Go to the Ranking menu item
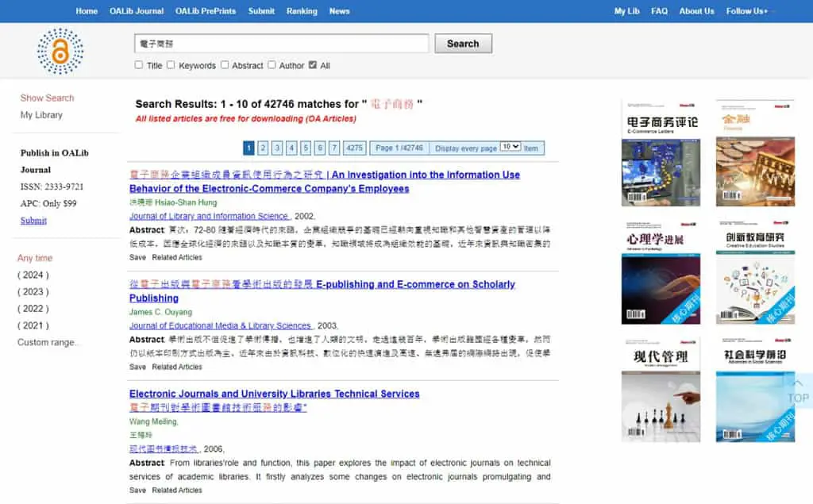Image resolution: width=813 pixels, height=504 pixels. (302, 11)
